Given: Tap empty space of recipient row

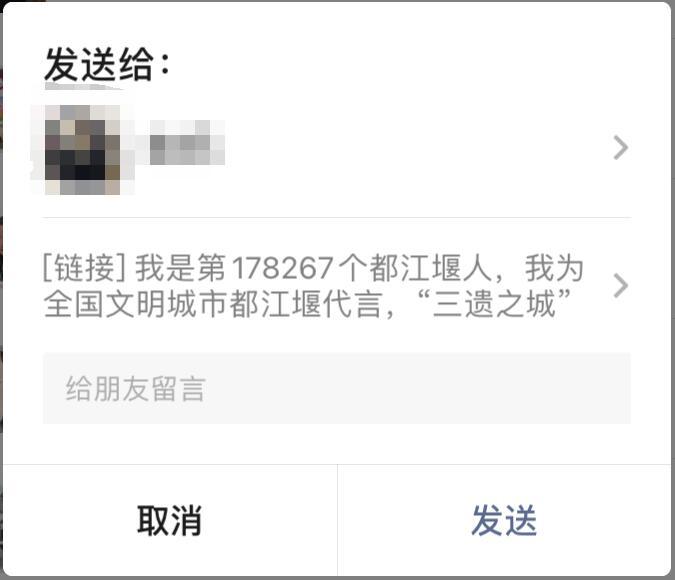Looking at the screenshot, I should pyautogui.click(x=413, y=149).
